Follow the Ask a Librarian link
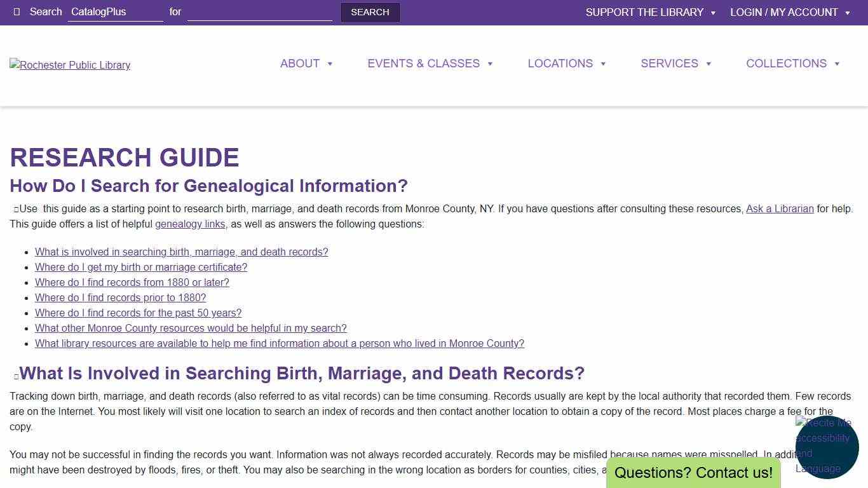868x488 pixels. [780, 208]
